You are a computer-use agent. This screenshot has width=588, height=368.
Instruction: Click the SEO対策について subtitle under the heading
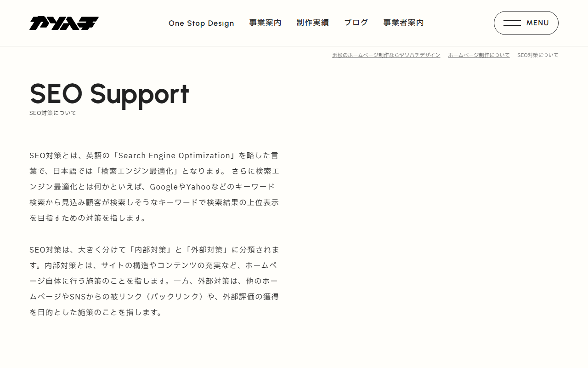53,113
